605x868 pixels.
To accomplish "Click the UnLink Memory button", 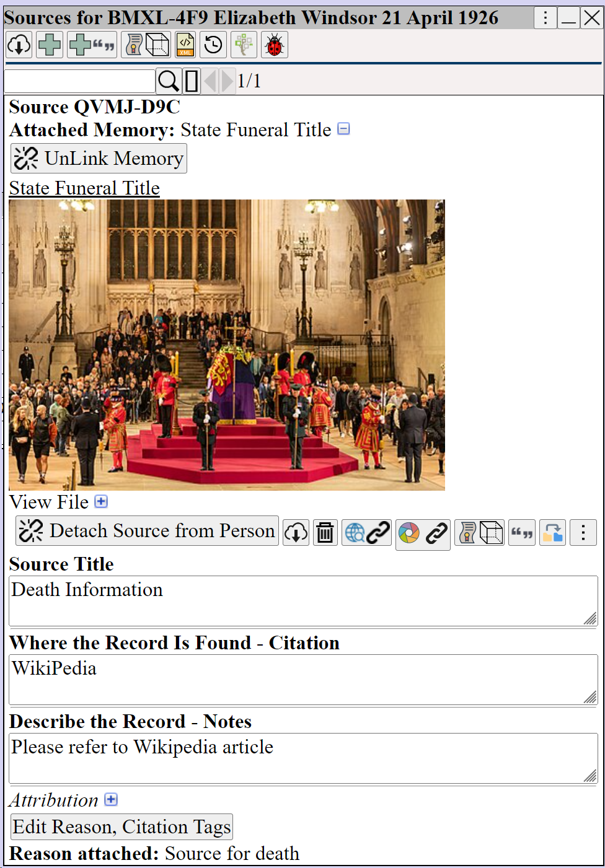I will (x=99, y=159).
